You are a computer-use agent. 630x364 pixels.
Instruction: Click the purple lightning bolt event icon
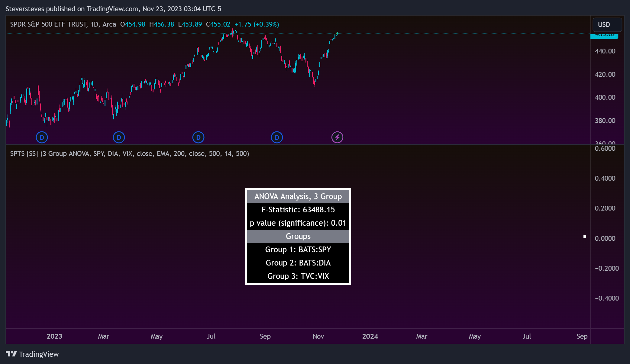click(337, 137)
